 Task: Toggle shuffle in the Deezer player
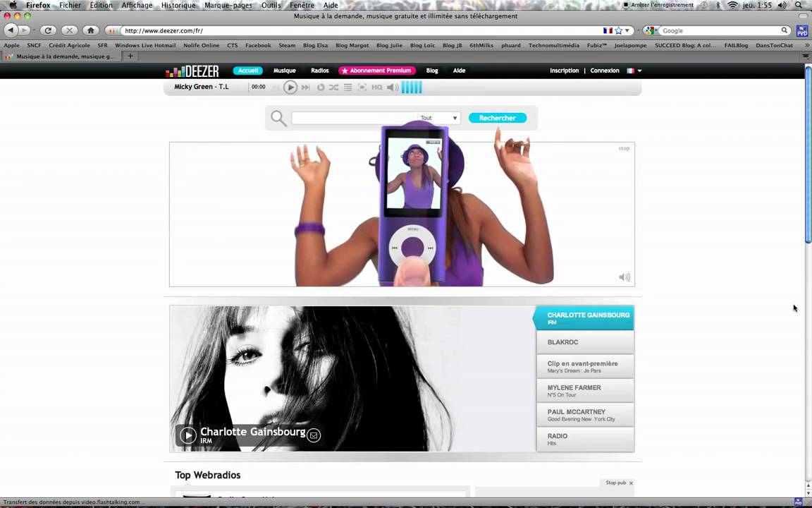click(333, 87)
